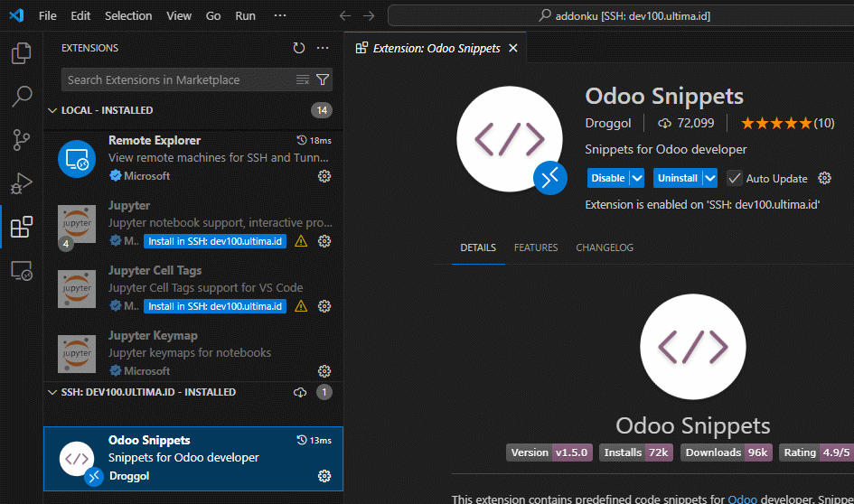
Task: Switch to the Details tab
Action: point(478,247)
